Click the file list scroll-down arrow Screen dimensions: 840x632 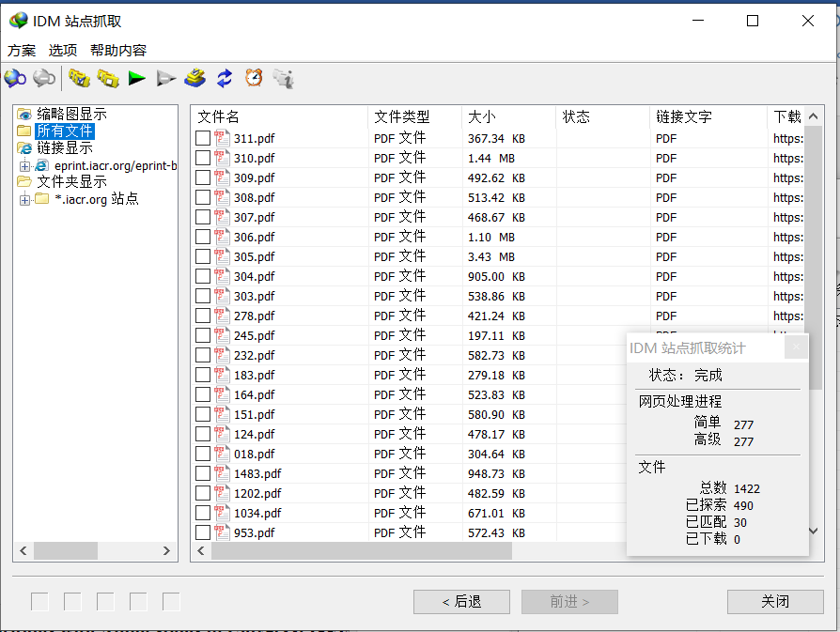[813, 531]
